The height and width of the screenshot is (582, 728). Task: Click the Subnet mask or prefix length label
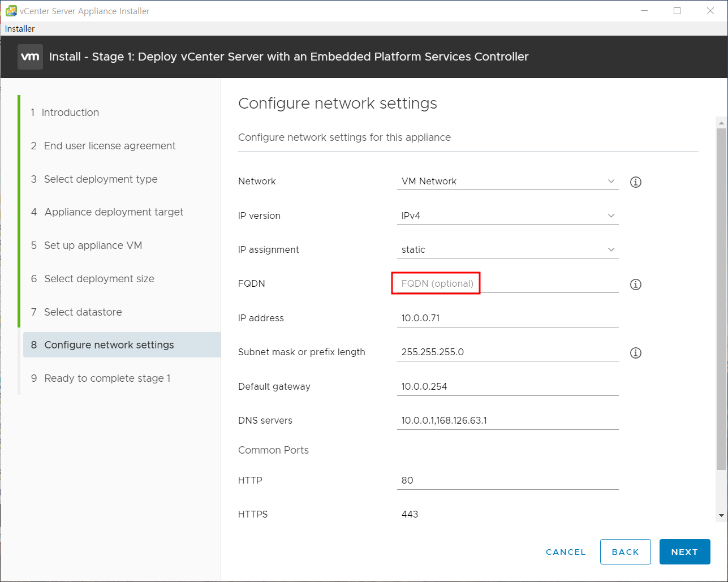pyautogui.click(x=301, y=352)
